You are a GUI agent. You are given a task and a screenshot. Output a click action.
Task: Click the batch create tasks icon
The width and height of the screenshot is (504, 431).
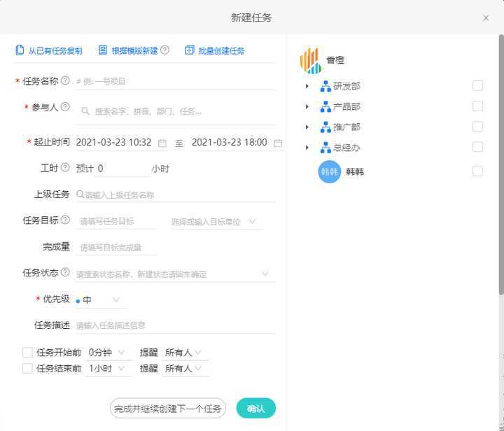point(190,50)
